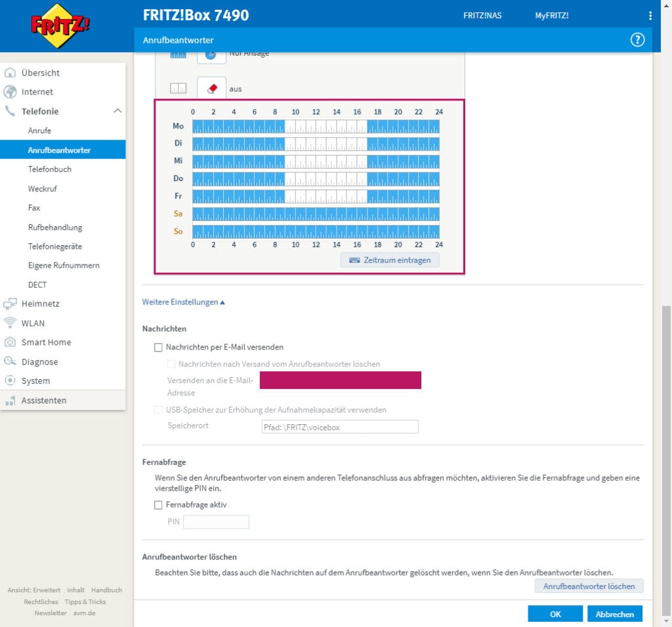Image resolution: width=672 pixels, height=627 pixels.
Task: Click the WLAN wifi icon
Action: tap(10, 323)
